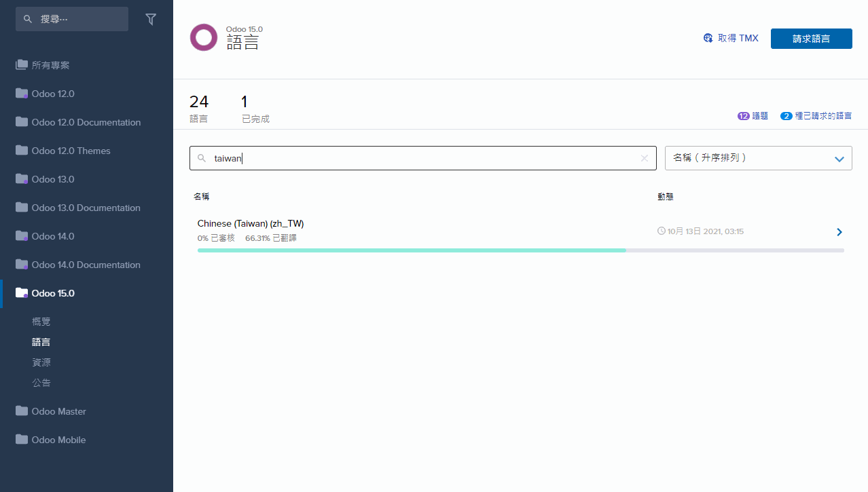Viewport: 868px width, 492px height.
Task: Select the 概覽 section under Odoo 15.0
Action: [41, 321]
